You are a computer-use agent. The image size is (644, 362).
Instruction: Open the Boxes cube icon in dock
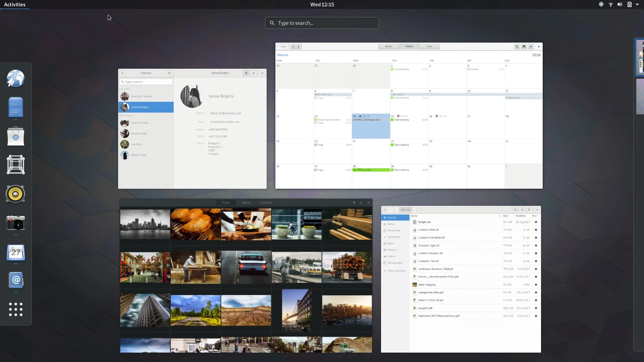tap(15, 165)
